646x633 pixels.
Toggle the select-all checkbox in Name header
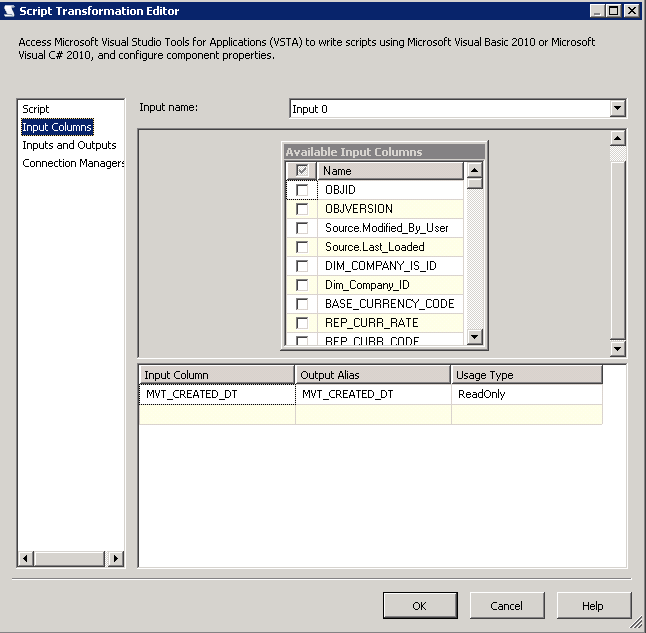coord(302,171)
